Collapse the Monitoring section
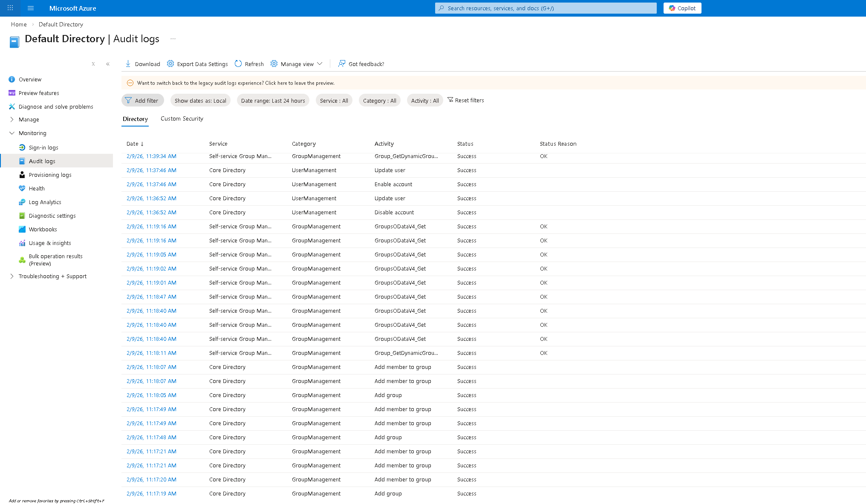Image resolution: width=866 pixels, height=504 pixels. [12, 133]
